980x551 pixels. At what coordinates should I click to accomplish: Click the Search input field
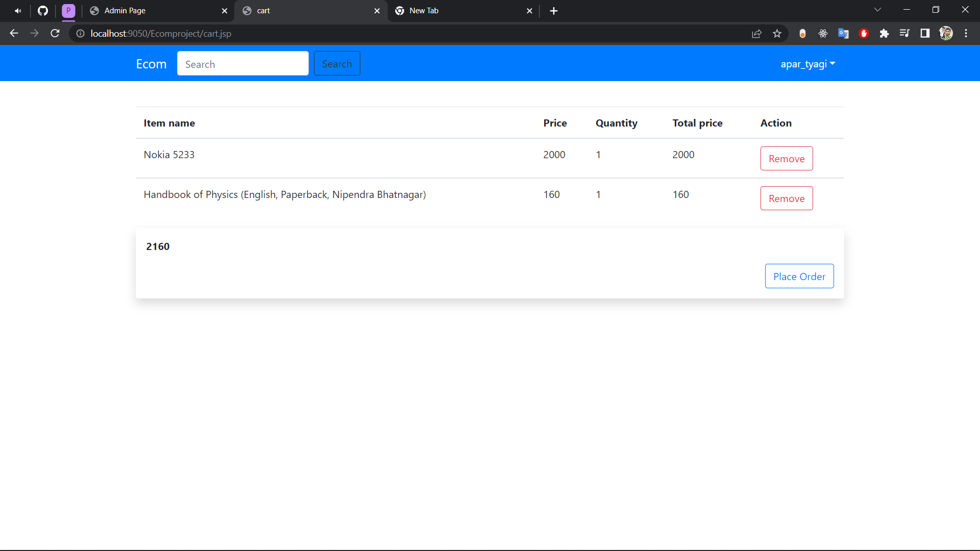tap(242, 64)
